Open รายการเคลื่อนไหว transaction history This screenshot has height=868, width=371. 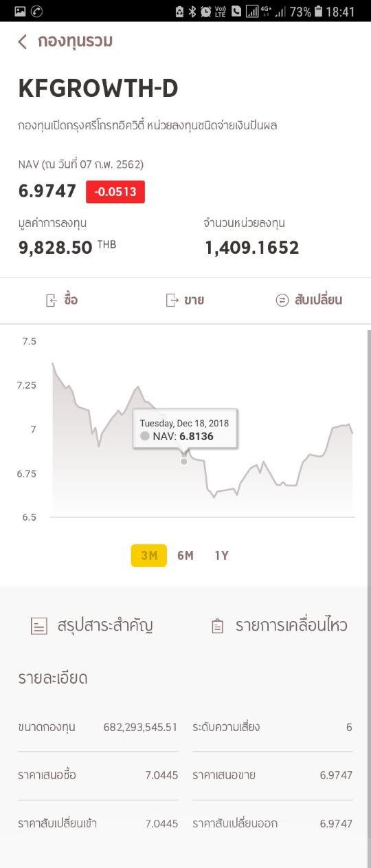(x=291, y=625)
